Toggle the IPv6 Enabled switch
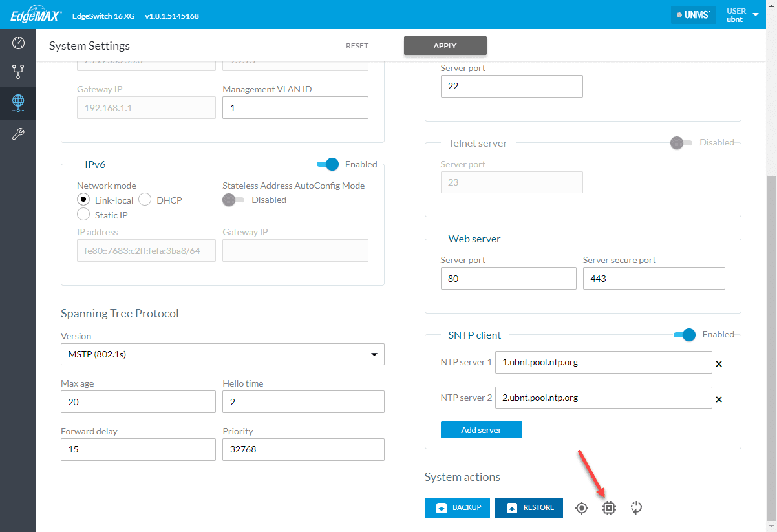Viewport: 777px width, 532px height. point(328,164)
